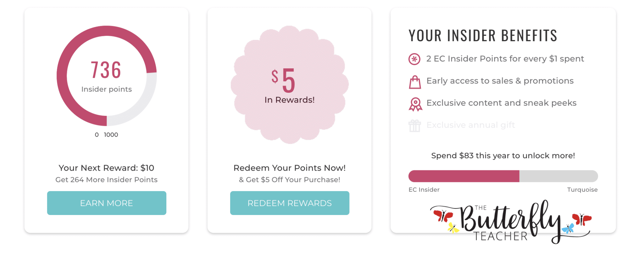Click the blue butterfly in logo
This screenshot has width=644, height=255.
click(568, 228)
